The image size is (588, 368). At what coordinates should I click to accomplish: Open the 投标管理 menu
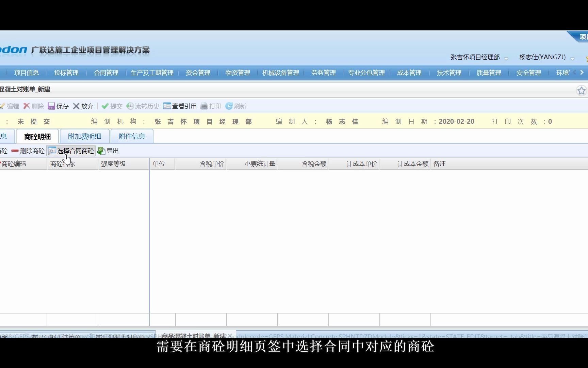coord(66,73)
